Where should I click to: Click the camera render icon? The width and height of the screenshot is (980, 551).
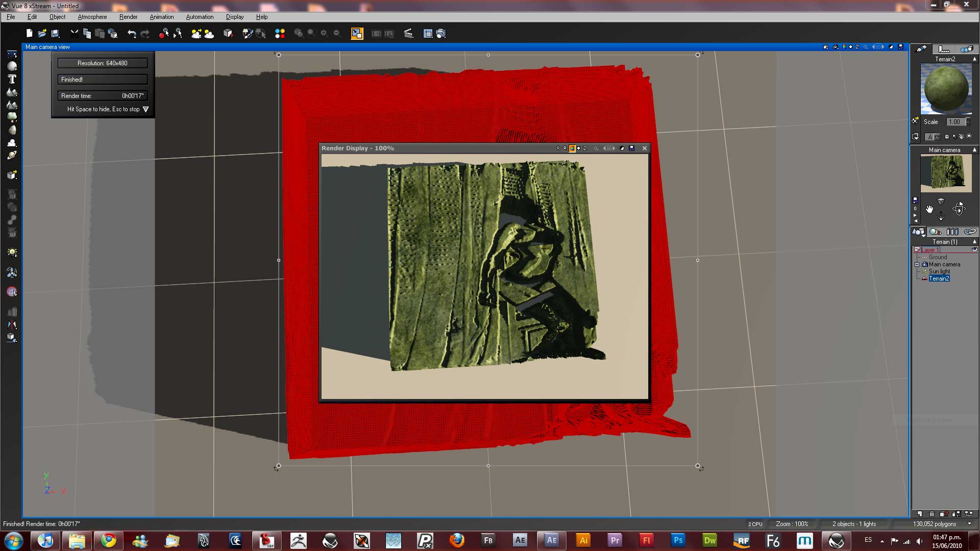(441, 34)
